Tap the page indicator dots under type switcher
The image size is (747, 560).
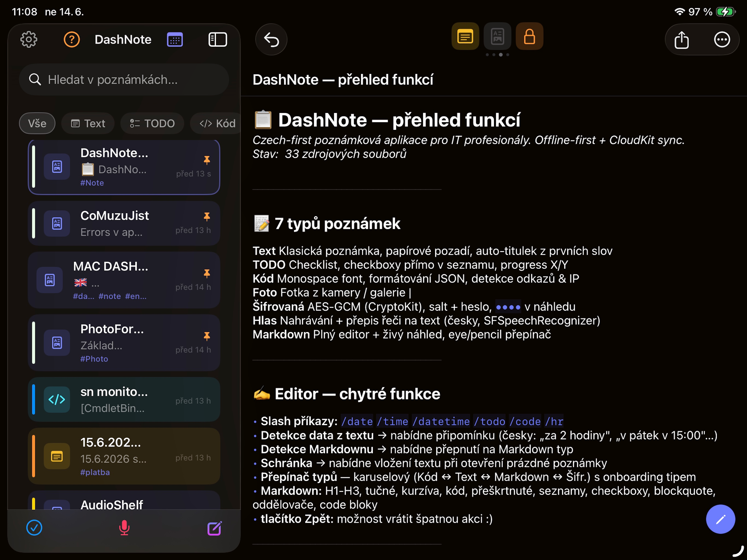[497, 55]
